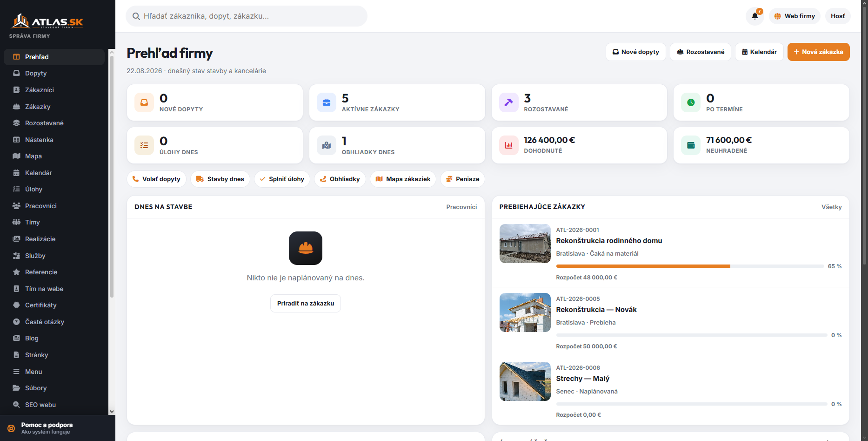This screenshot has height=441, width=868.
Task: Click the Referencie star icon in sidebar
Action: (16, 272)
